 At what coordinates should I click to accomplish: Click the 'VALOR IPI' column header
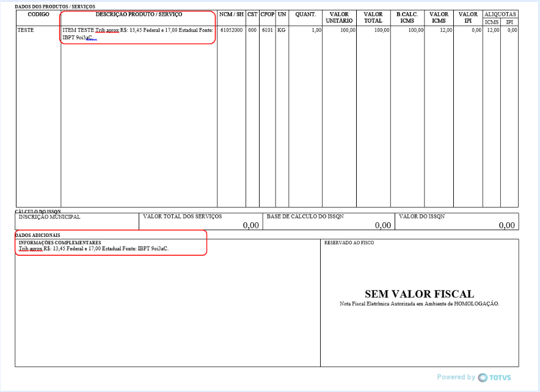point(468,18)
